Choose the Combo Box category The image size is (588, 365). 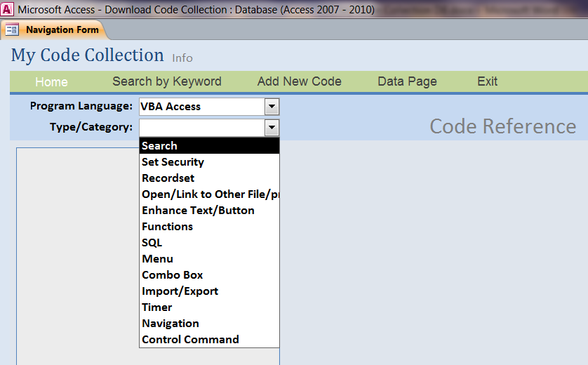pos(209,274)
